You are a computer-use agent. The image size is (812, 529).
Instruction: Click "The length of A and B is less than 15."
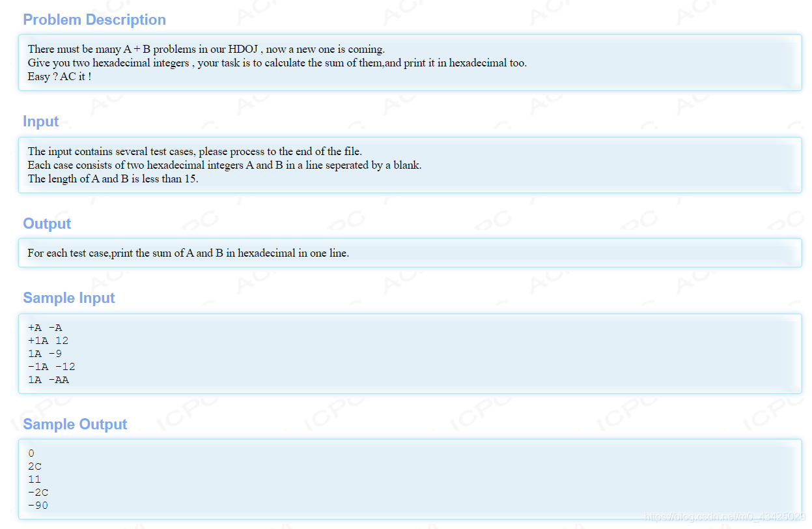[113, 179]
